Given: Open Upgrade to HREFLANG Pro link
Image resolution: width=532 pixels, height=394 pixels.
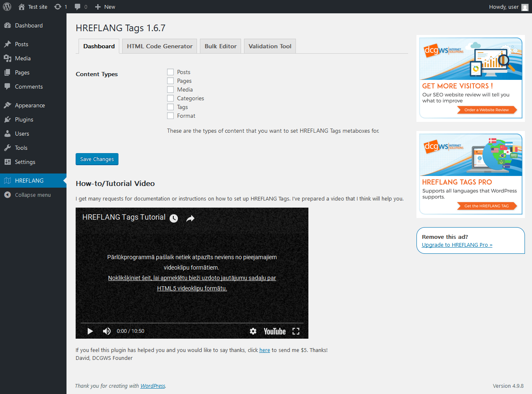Looking at the screenshot, I should pyautogui.click(x=457, y=245).
